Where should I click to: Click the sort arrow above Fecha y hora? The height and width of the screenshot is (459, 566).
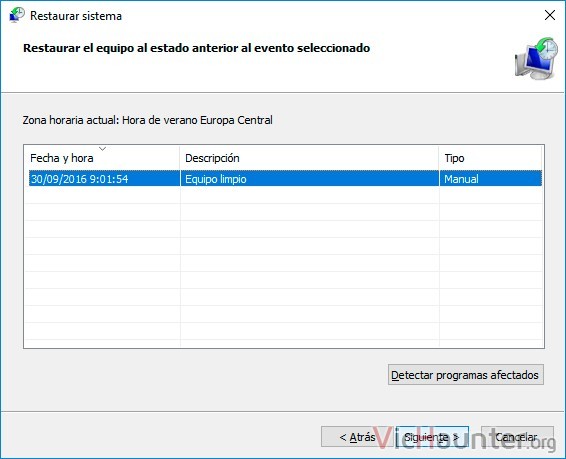(103, 148)
